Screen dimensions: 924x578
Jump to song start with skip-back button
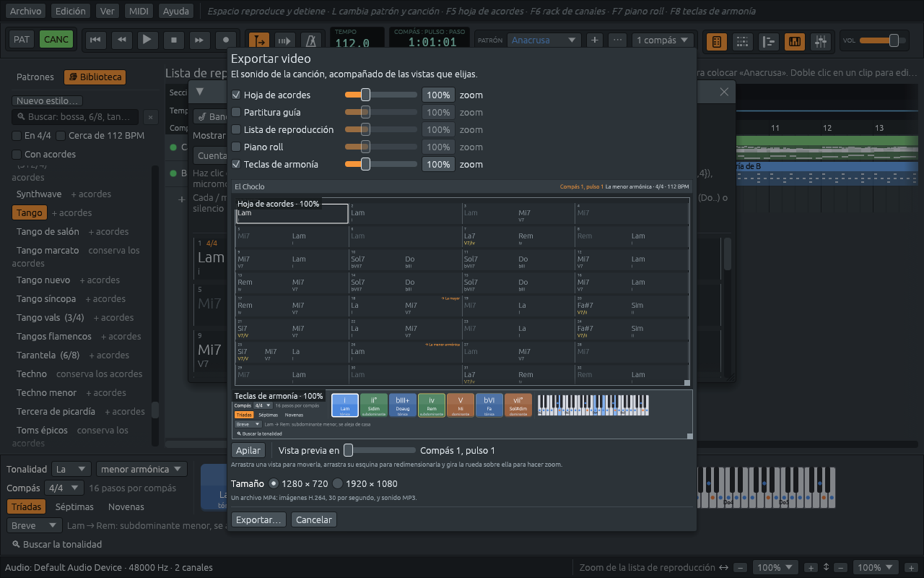point(95,40)
